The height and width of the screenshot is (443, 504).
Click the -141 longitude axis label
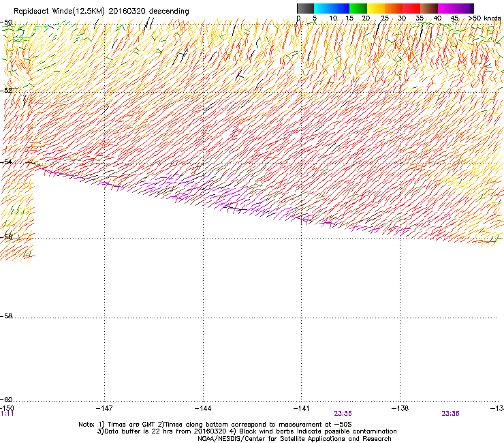[302, 408]
